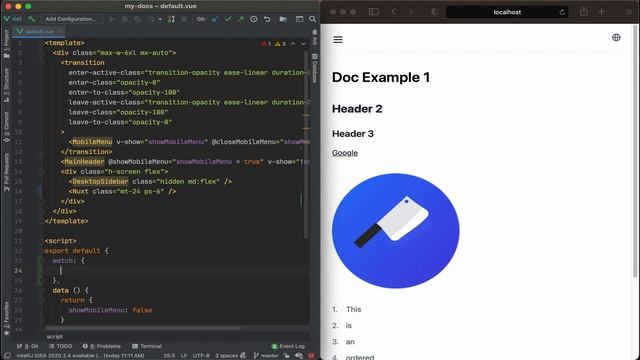This screenshot has height=360, width=640.
Task: Open the Event Log
Action: tap(288, 346)
